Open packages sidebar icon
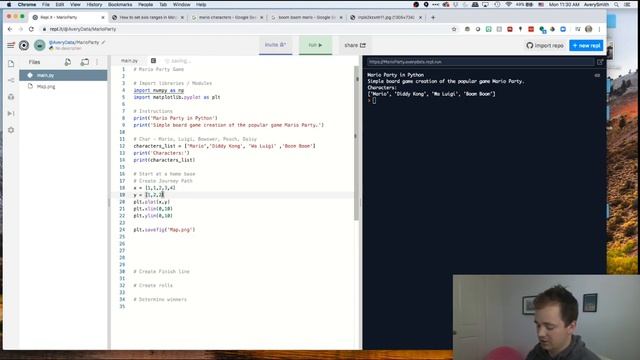 [x=11, y=97]
